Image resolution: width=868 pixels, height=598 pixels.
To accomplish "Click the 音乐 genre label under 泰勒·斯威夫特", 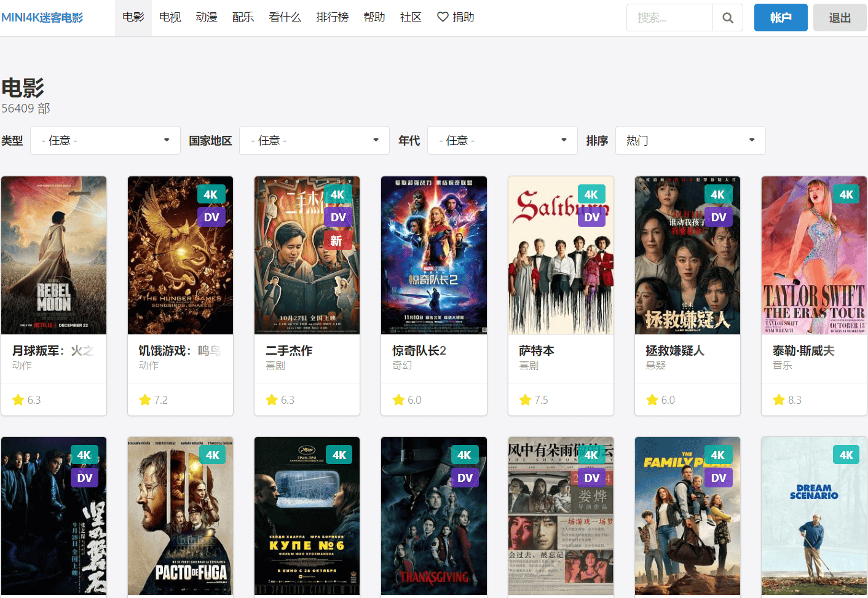I will tap(783, 365).
